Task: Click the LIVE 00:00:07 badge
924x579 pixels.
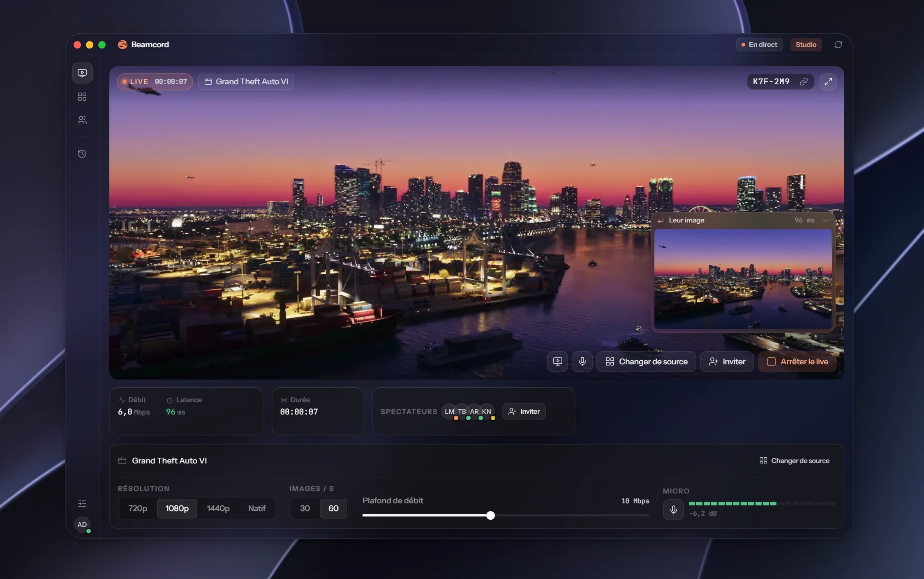Action: pos(155,81)
